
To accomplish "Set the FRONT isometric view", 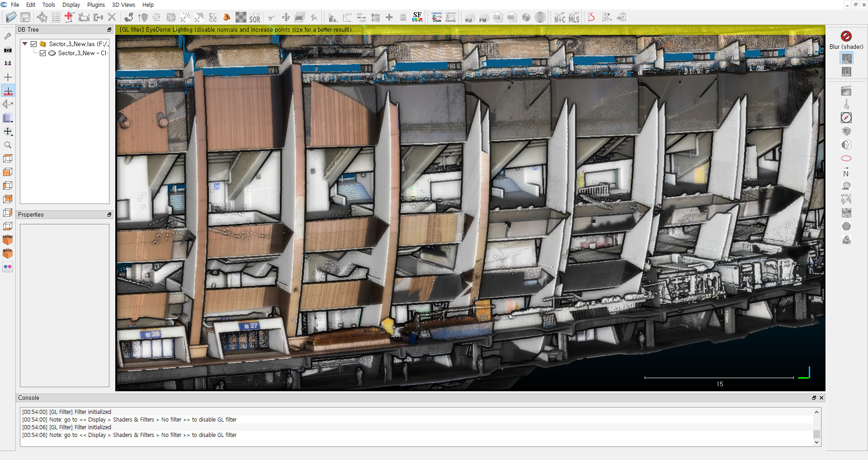I will [8, 240].
